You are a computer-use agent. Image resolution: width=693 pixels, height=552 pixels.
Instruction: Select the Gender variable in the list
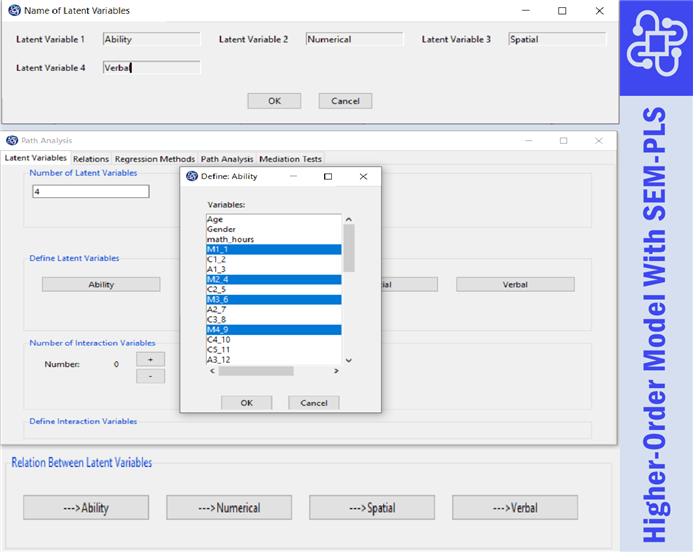[222, 229]
